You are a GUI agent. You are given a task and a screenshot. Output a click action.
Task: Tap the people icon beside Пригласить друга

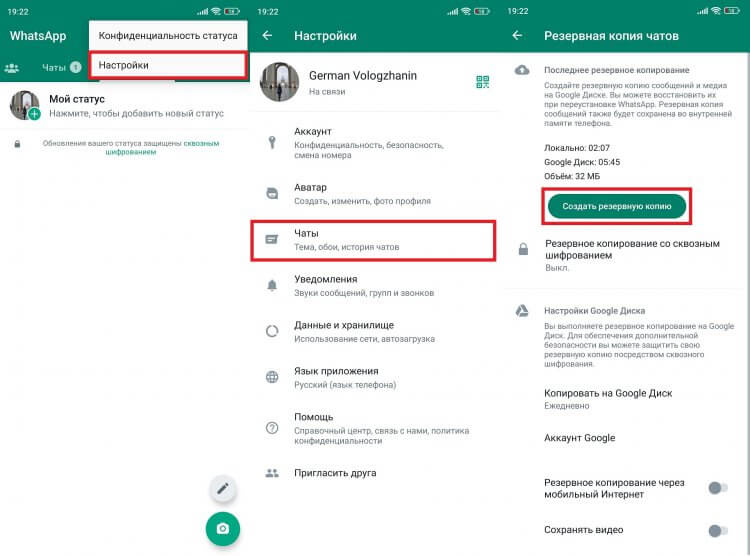[272, 473]
